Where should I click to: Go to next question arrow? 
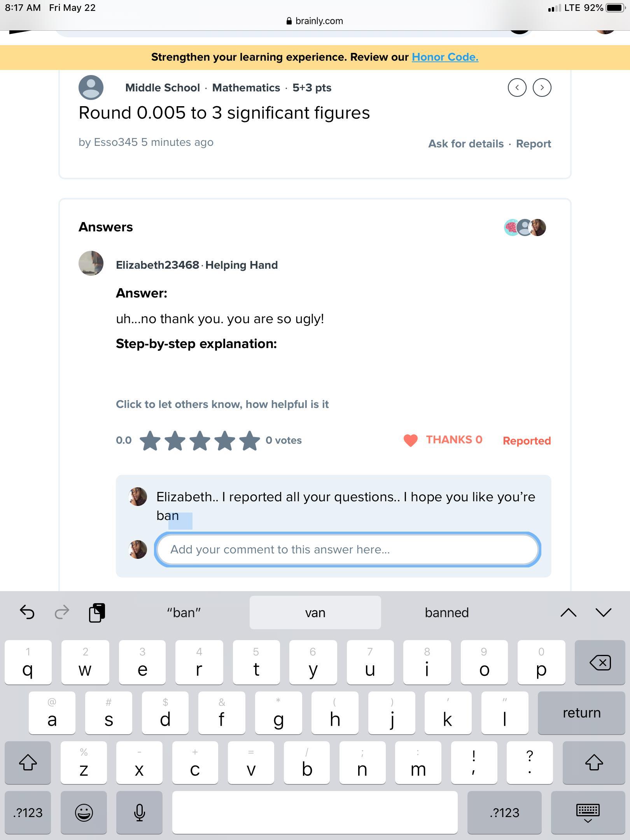pos(542,87)
